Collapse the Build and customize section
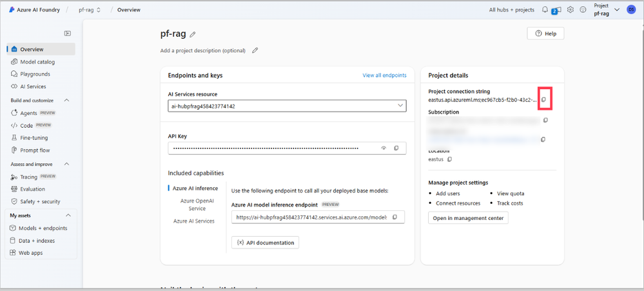The width and height of the screenshot is (644, 291). pos(67,100)
